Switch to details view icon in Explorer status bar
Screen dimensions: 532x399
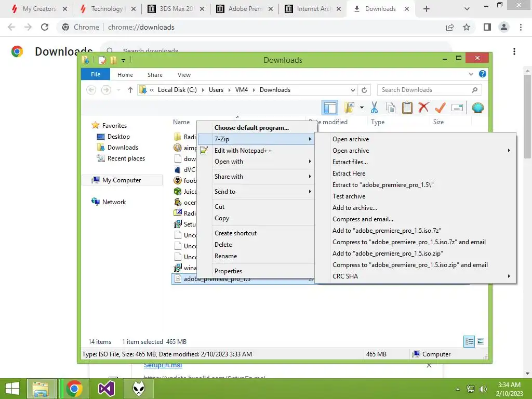coord(469,342)
